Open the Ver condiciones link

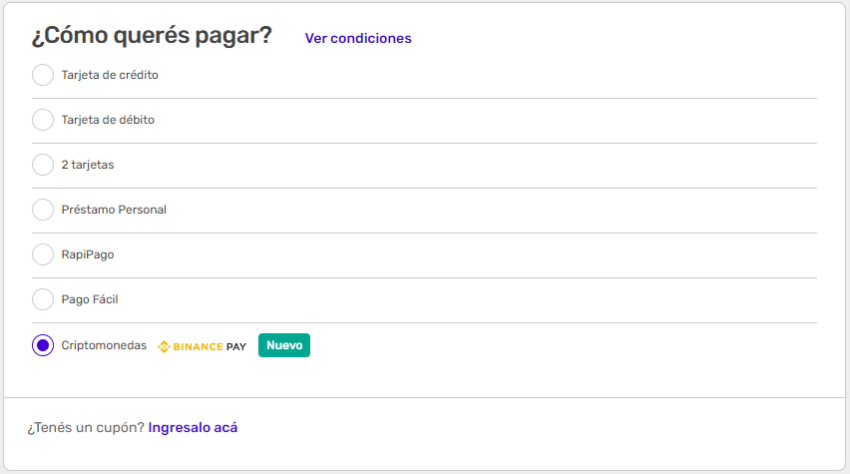click(x=358, y=39)
